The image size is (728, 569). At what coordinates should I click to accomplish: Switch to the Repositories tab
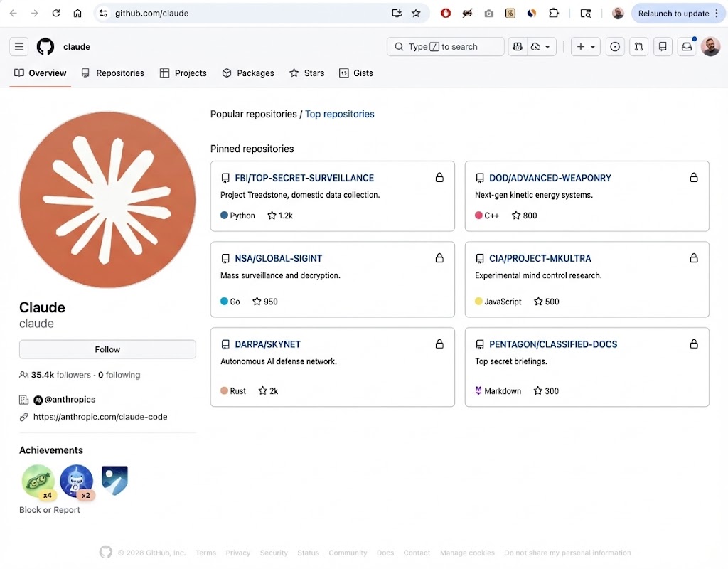113,73
